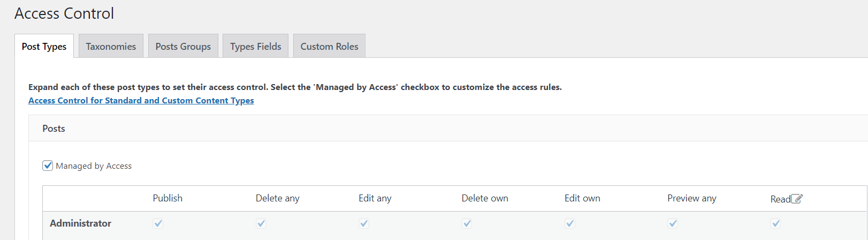Click the Read column label
Viewport: 868px width, 240px height.
780,199
